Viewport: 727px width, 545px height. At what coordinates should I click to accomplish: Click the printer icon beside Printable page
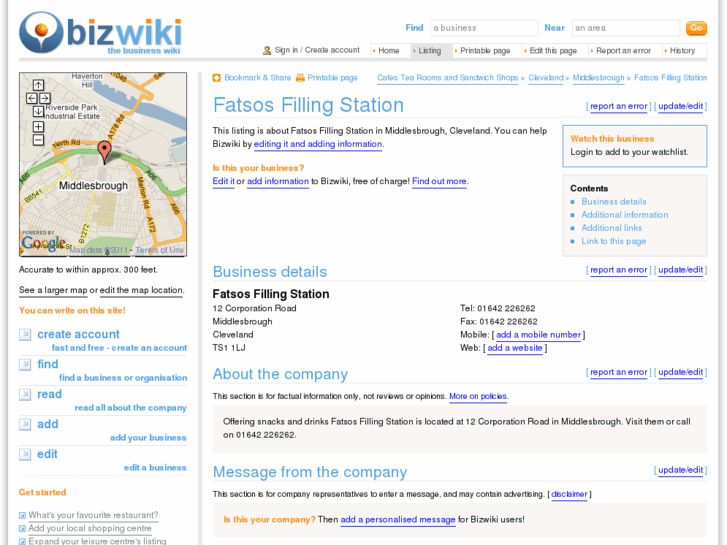(x=300, y=78)
